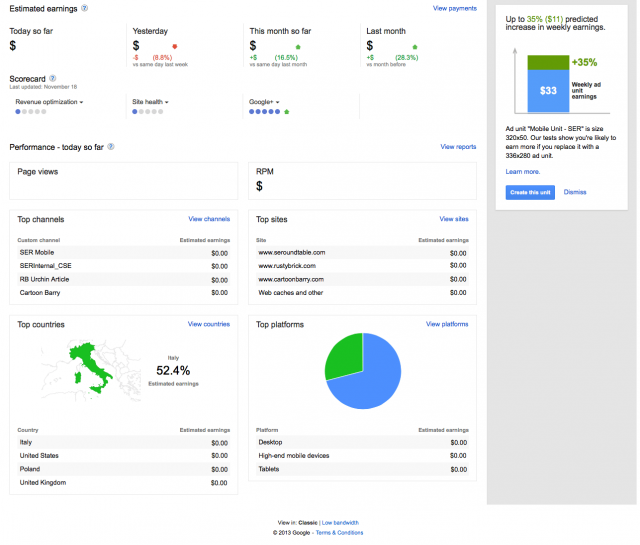This screenshot has height=545, width=640.
Task: Open View channels in Top channels
Action: [209, 219]
